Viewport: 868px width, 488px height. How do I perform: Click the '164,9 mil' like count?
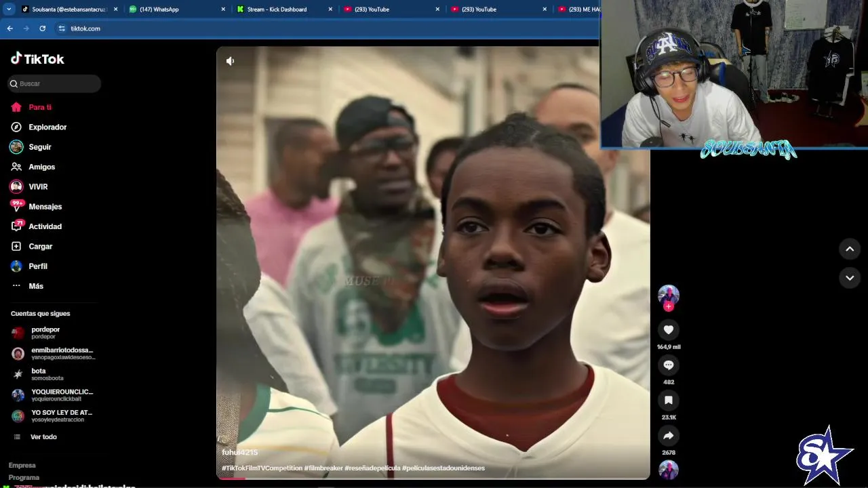669,347
